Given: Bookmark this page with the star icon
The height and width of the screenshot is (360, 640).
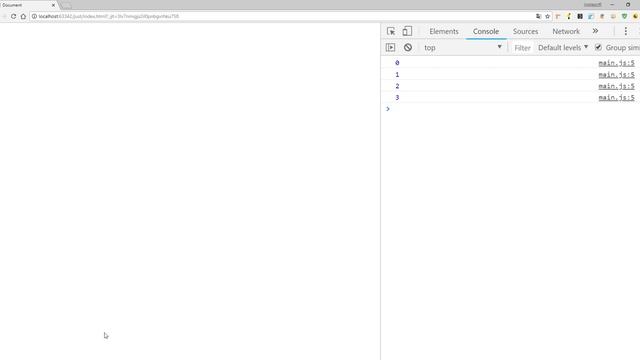Looking at the screenshot, I should 547,16.
